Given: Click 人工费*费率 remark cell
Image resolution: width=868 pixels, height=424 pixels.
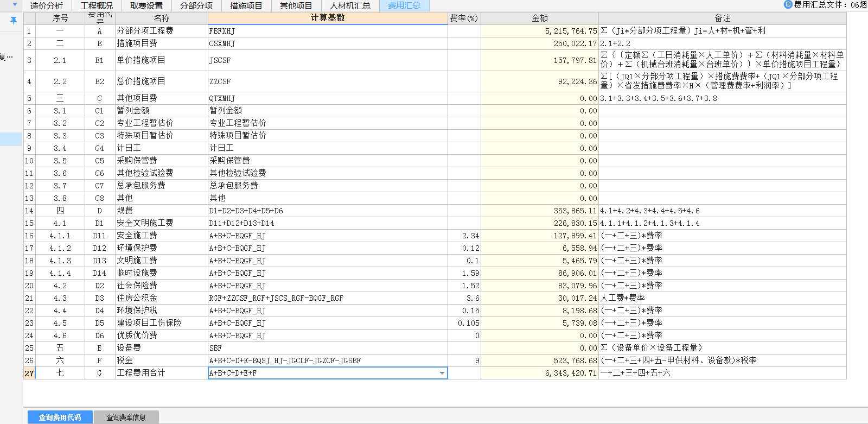Looking at the screenshot, I should (x=722, y=298).
